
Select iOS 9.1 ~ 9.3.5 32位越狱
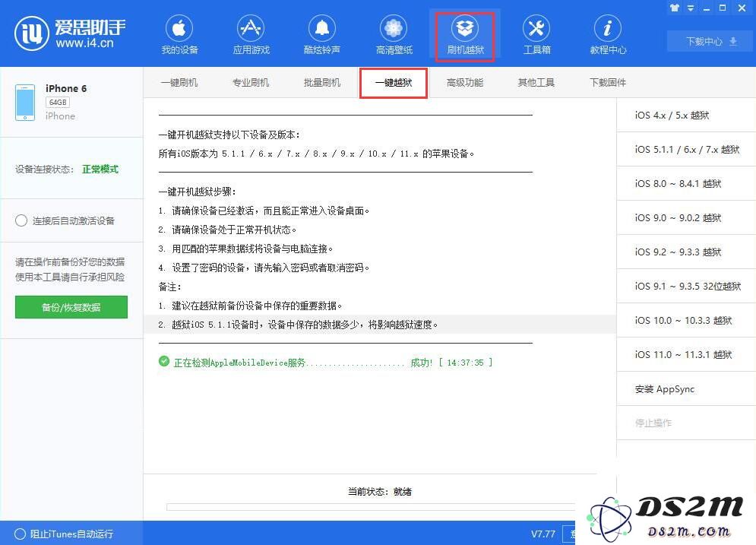click(x=686, y=287)
